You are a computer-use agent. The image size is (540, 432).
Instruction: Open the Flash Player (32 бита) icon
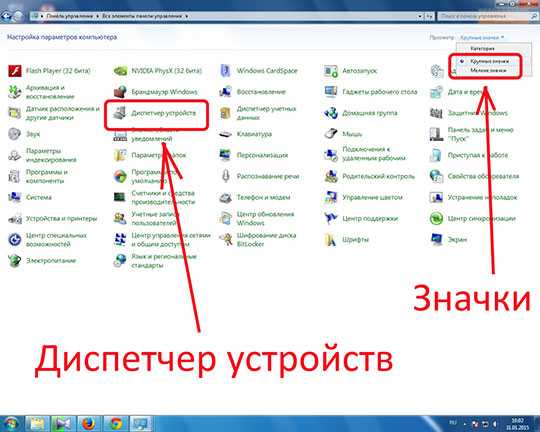[x=15, y=71]
